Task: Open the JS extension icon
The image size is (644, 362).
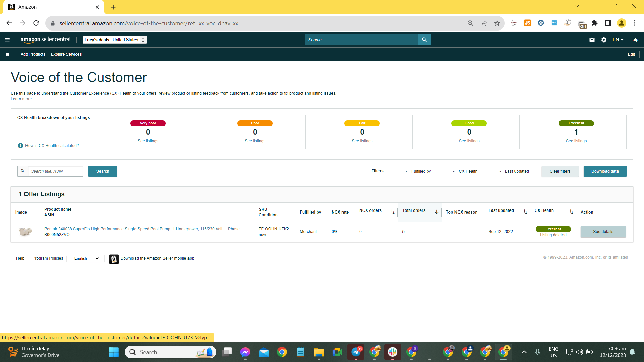Action: pyautogui.click(x=527, y=23)
